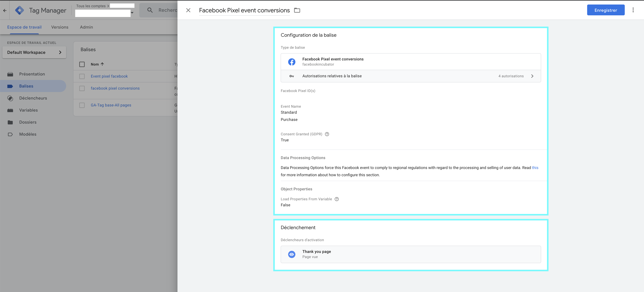Open Déclencheurs in the sidebar
Screen dimensions: 644x292
pyautogui.click(x=33, y=98)
